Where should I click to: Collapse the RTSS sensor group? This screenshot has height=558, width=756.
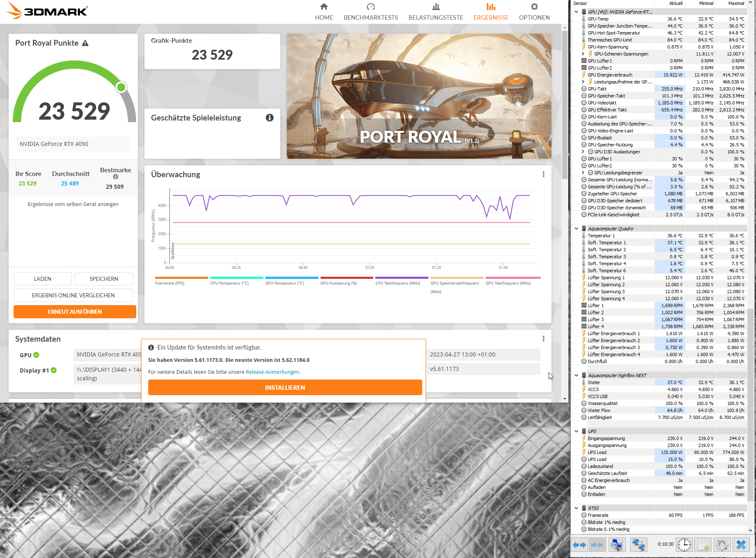[576, 508]
